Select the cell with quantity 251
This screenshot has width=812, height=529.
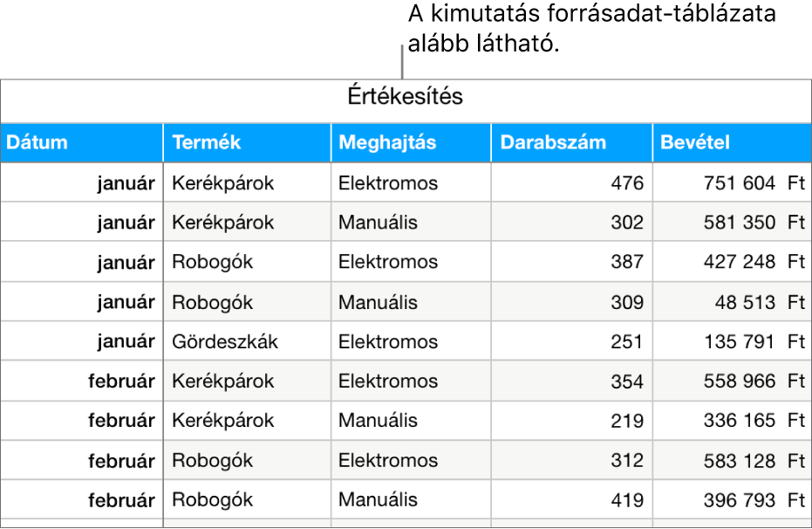(626, 341)
